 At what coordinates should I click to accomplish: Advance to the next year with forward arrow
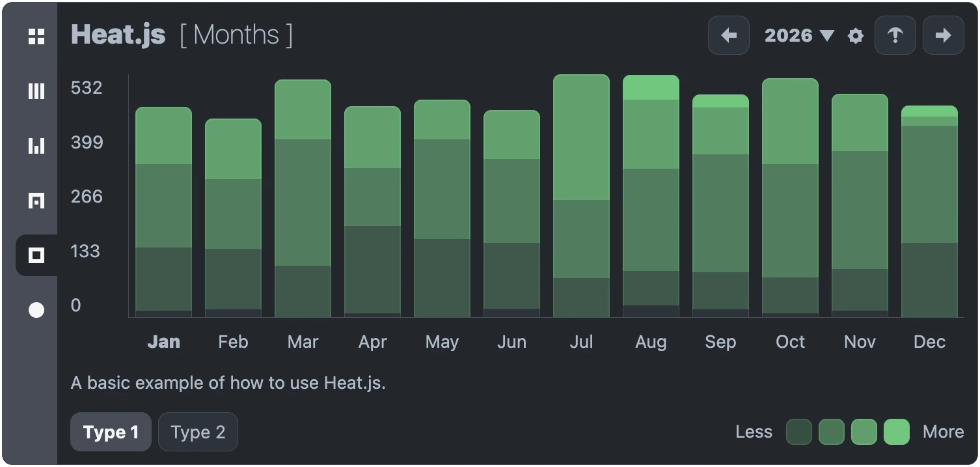[944, 35]
